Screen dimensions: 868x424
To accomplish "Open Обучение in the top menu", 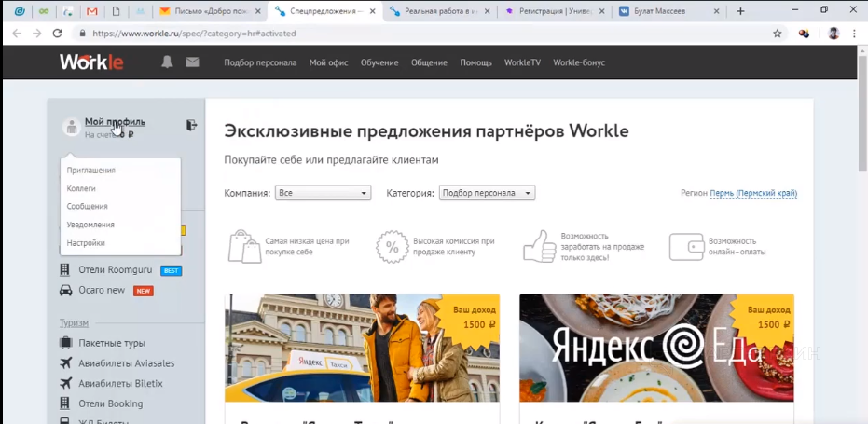I will coord(379,62).
